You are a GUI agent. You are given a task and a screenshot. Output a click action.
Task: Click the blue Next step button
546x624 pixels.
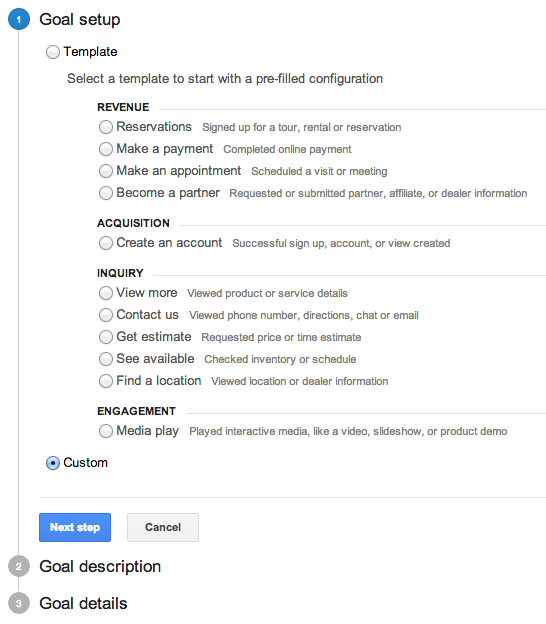click(75, 527)
